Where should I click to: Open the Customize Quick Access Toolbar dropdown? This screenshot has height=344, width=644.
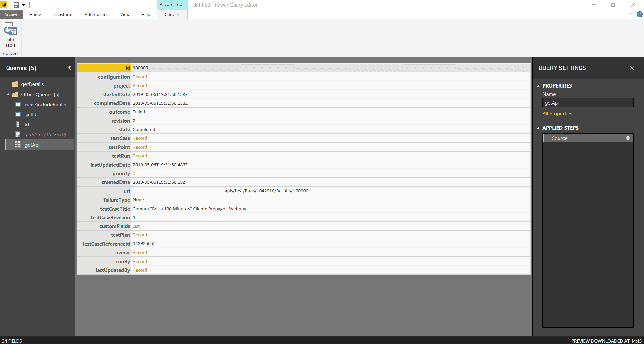[x=23, y=5]
